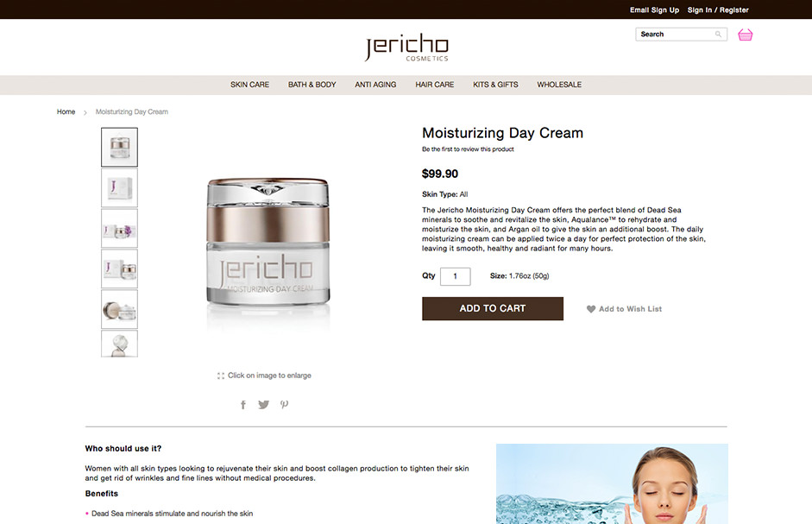The width and height of the screenshot is (812, 524).
Task: Select the white box packaging thumbnail
Action: [120, 187]
